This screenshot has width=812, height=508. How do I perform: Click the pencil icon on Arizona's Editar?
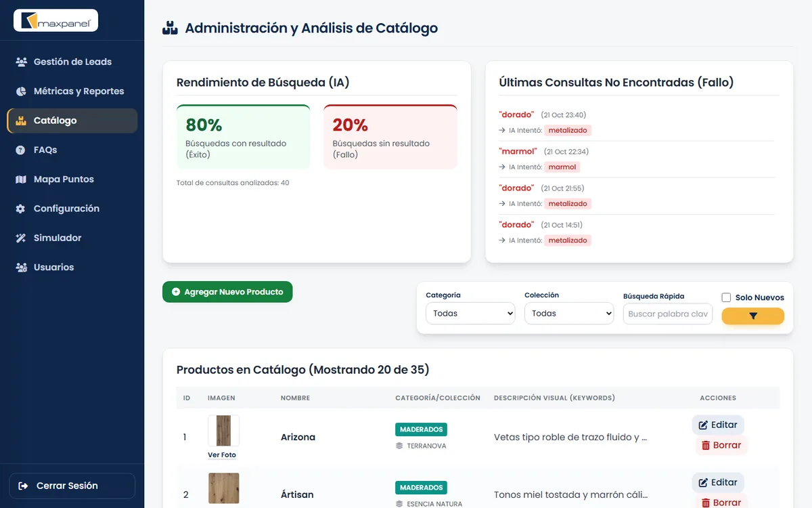pos(703,425)
